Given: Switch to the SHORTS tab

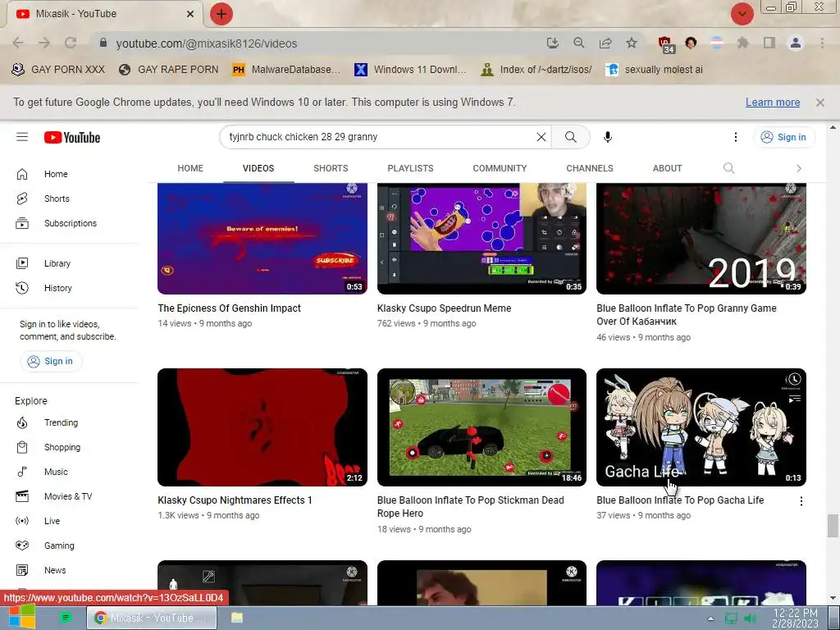Looking at the screenshot, I should pos(331,168).
